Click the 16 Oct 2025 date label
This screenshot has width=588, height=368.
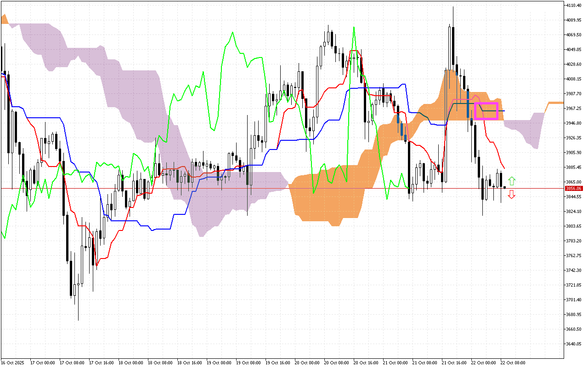(13, 362)
